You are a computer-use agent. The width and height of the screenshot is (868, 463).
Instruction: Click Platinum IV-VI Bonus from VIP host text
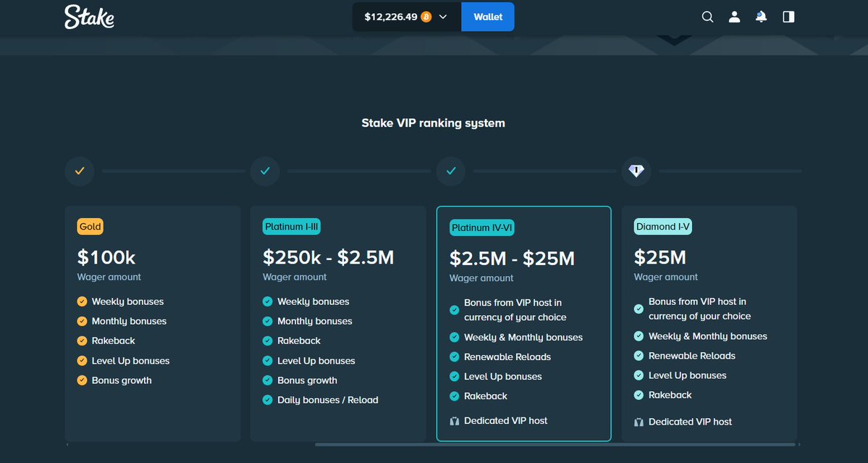[515, 310]
